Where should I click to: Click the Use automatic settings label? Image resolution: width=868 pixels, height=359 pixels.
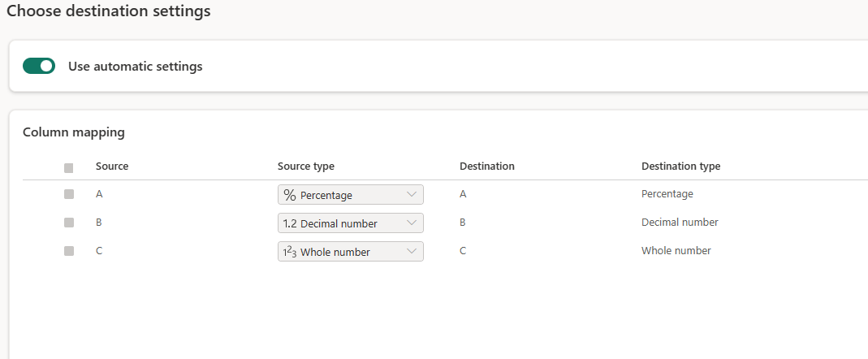136,67
